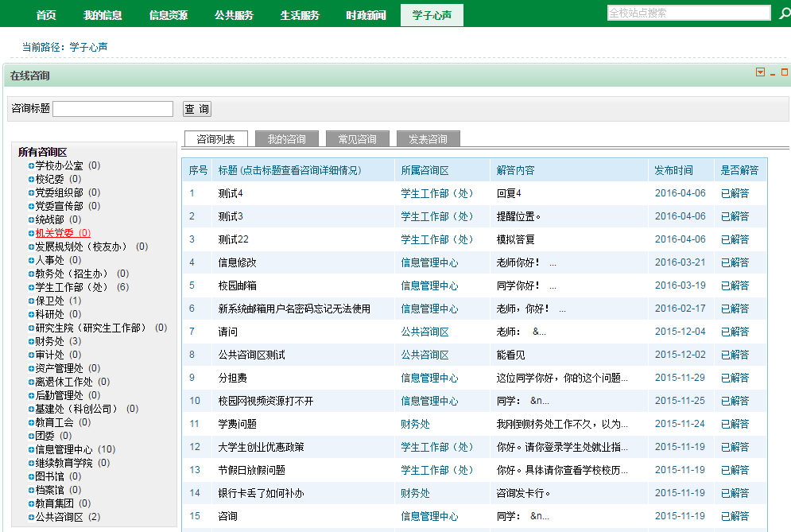Select 科研处 (0) tree item

click(58, 314)
